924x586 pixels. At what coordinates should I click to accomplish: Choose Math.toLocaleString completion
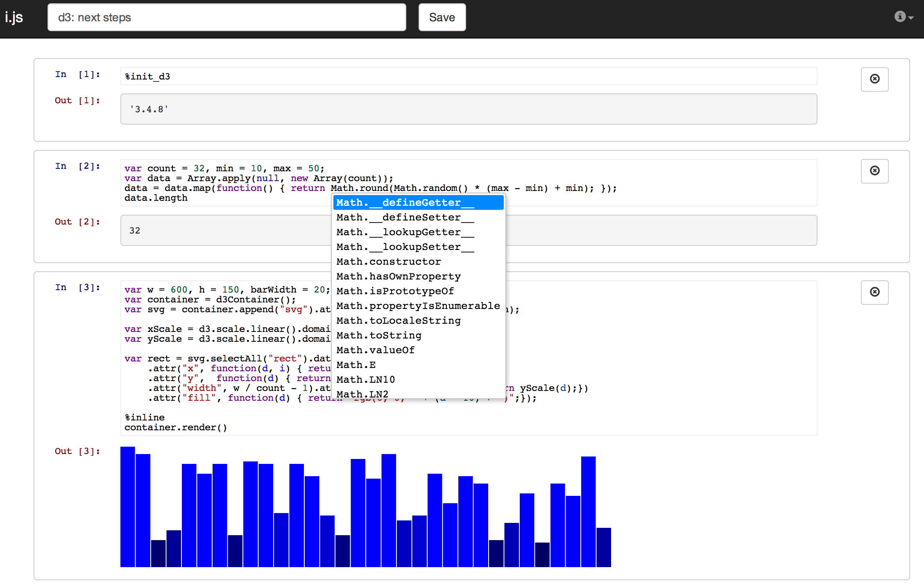pyautogui.click(x=418, y=320)
